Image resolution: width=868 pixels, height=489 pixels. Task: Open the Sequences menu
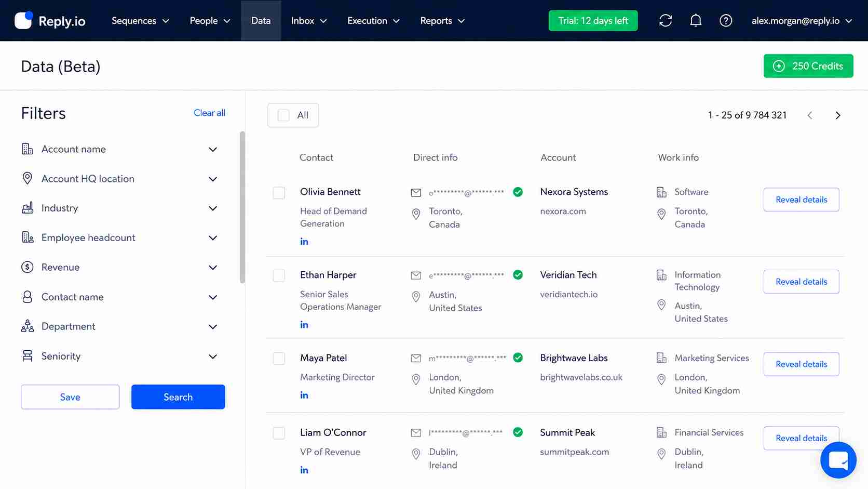pos(141,21)
